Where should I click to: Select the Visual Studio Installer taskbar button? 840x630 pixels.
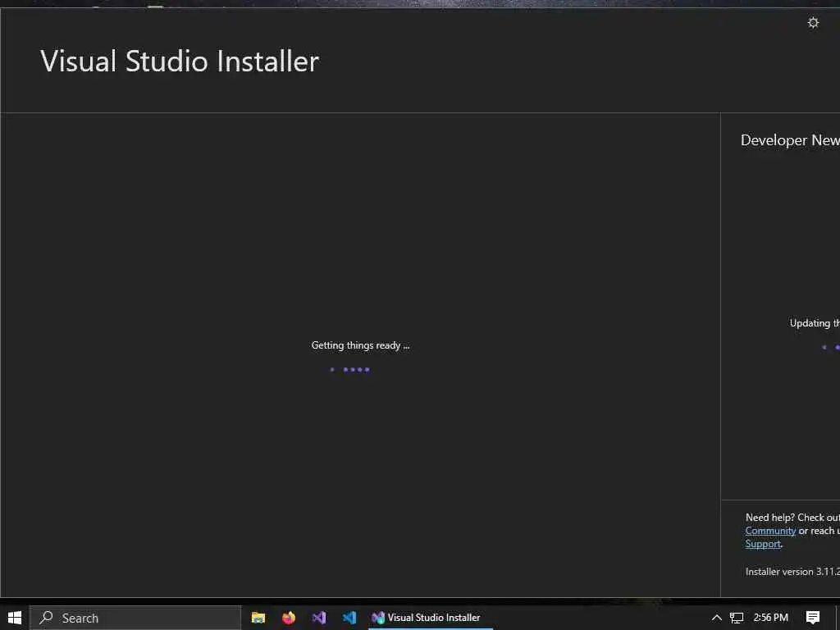coord(430,618)
